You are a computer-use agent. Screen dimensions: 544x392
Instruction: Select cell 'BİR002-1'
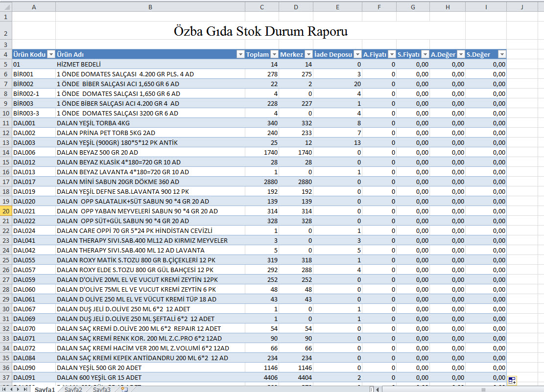(x=34, y=93)
